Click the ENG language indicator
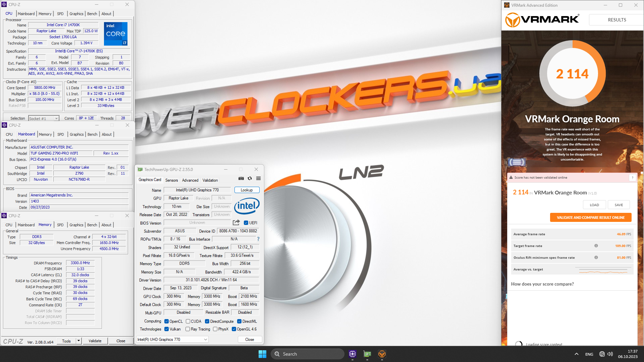644x362 pixels. 589,354
